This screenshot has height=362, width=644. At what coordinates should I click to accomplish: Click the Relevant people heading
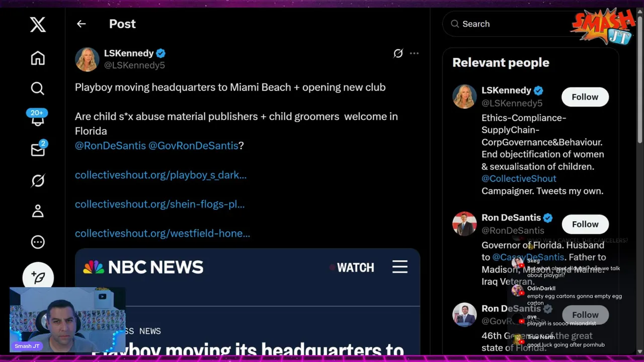pyautogui.click(x=501, y=62)
